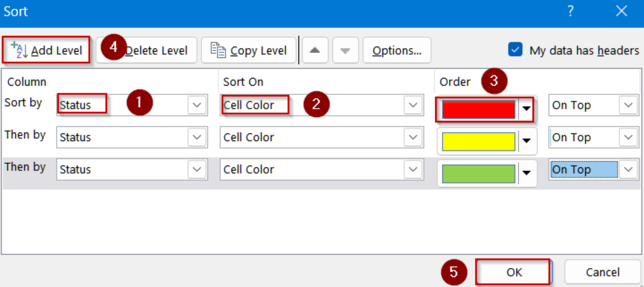644x287 pixels.
Task: Click the Help question mark icon
Action: tap(571, 11)
